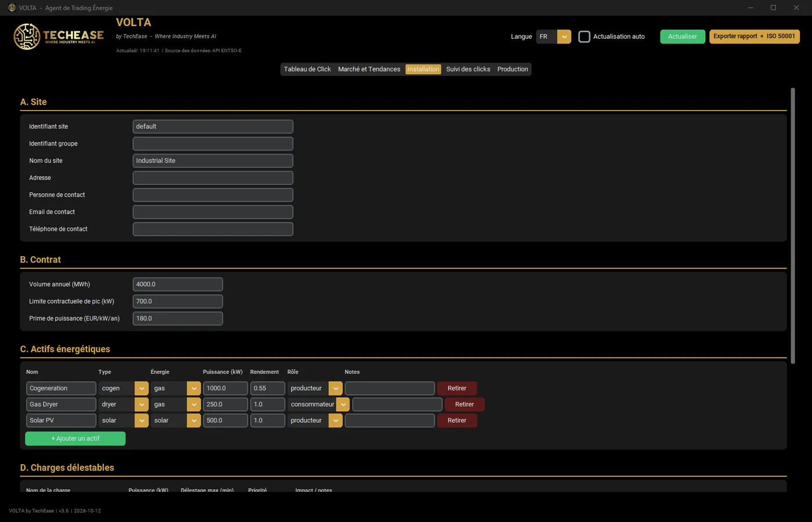Remove the Solar PV asset with Retirer
The image size is (812, 522).
(x=457, y=420)
